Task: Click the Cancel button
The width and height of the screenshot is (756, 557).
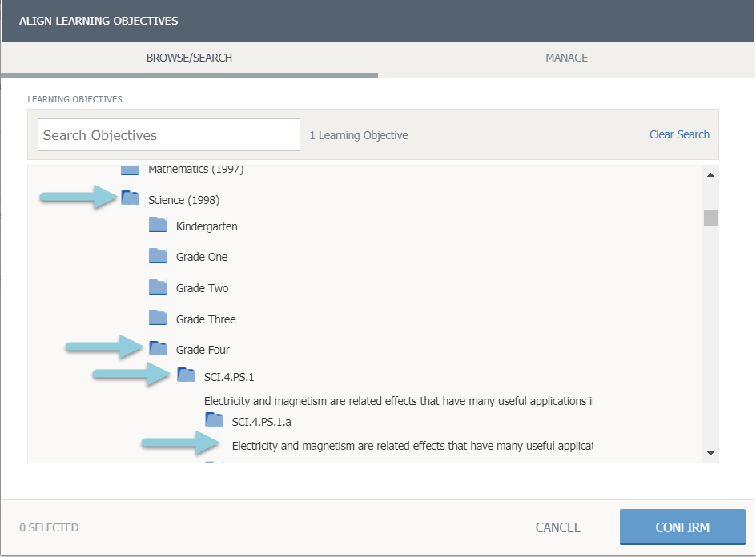Action: coord(557,527)
